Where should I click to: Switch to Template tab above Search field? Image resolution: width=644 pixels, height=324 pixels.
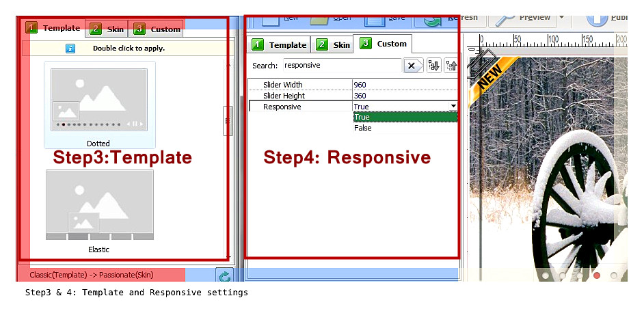click(279, 44)
